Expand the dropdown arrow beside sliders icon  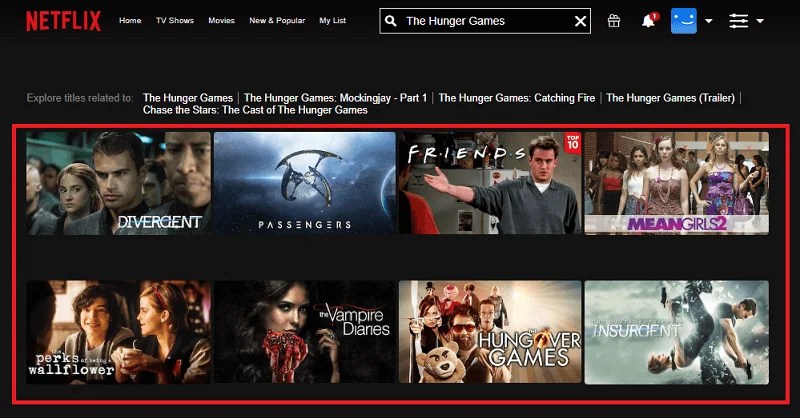click(760, 21)
